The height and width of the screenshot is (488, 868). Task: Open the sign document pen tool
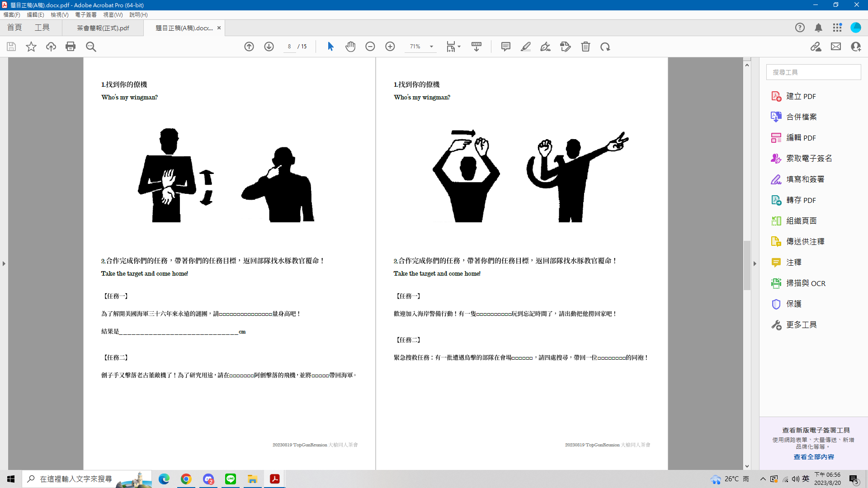click(x=546, y=47)
